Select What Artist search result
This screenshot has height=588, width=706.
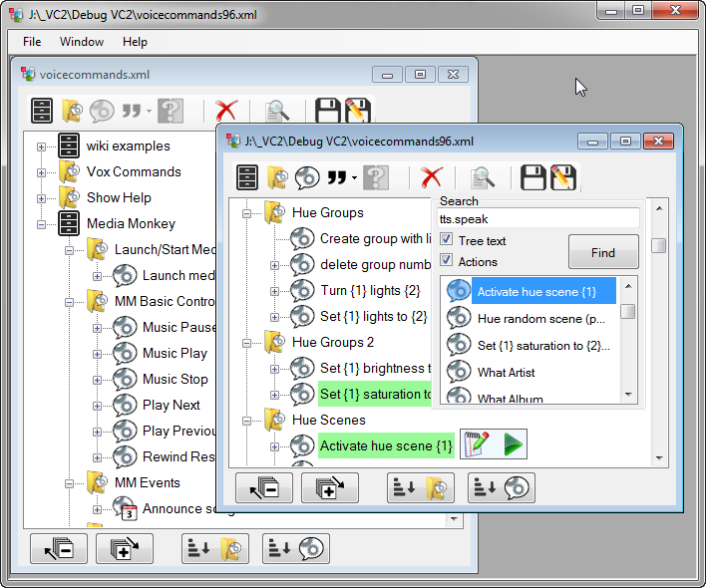point(506,373)
